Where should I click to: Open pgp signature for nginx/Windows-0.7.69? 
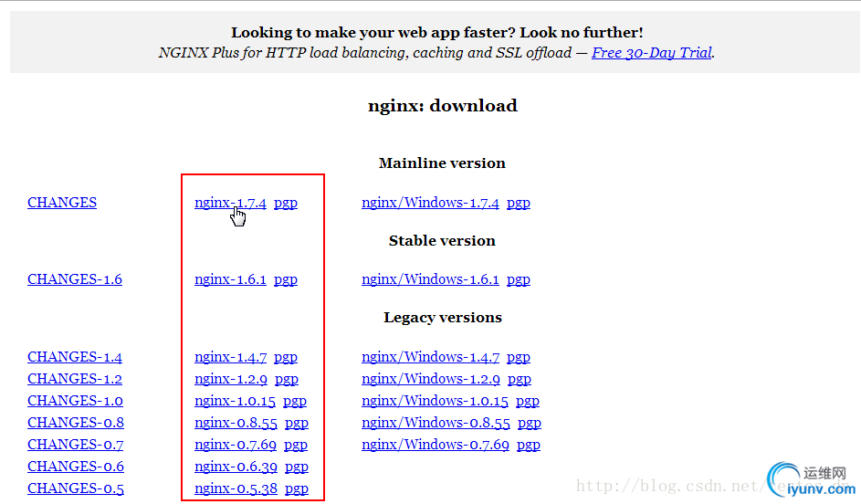(x=529, y=446)
